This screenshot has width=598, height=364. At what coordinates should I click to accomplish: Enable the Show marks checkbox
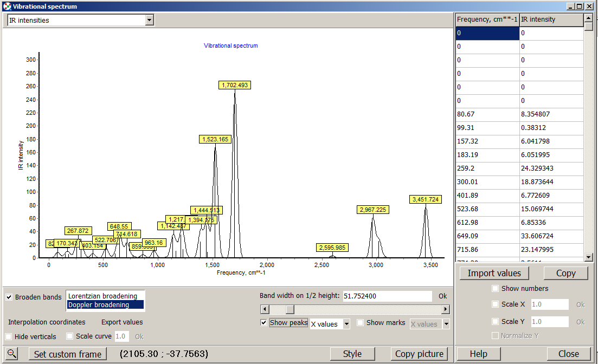[361, 323]
